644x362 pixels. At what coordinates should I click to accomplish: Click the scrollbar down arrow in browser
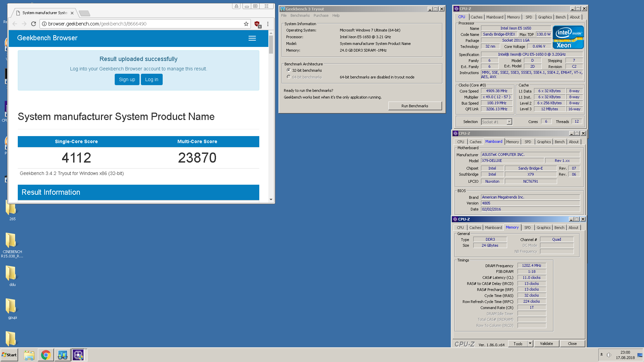(271, 199)
